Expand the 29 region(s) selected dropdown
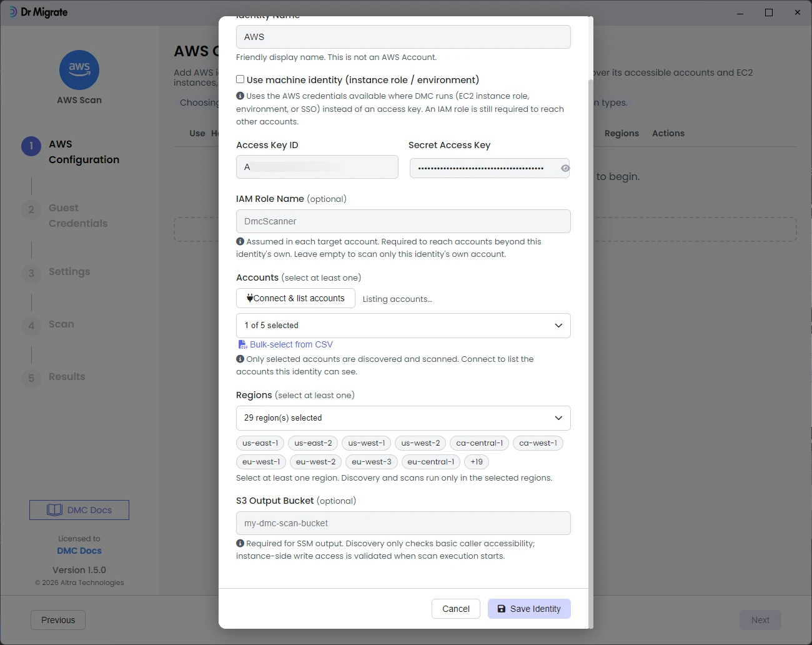This screenshot has width=812, height=645. 404,418
